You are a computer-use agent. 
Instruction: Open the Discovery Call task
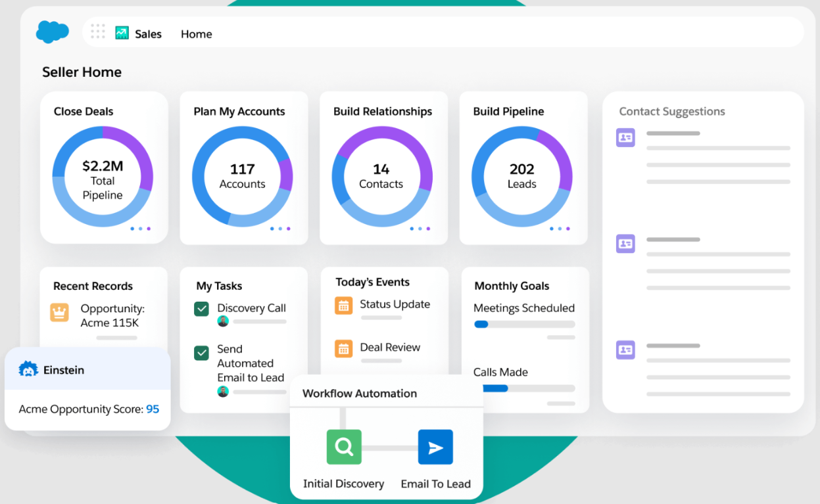pyautogui.click(x=252, y=308)
